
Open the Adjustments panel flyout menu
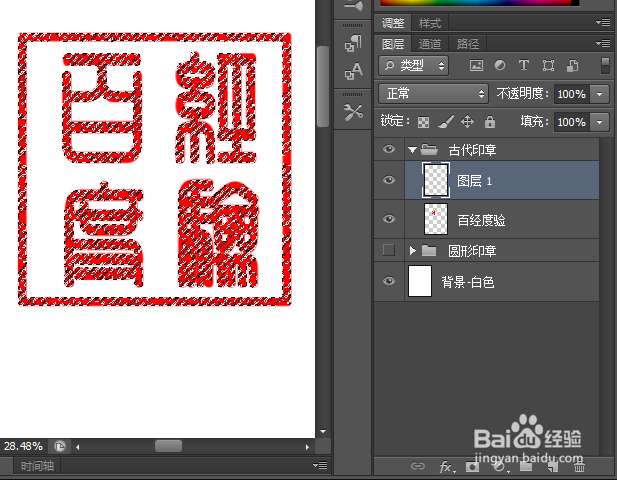[x=603, y=22]
